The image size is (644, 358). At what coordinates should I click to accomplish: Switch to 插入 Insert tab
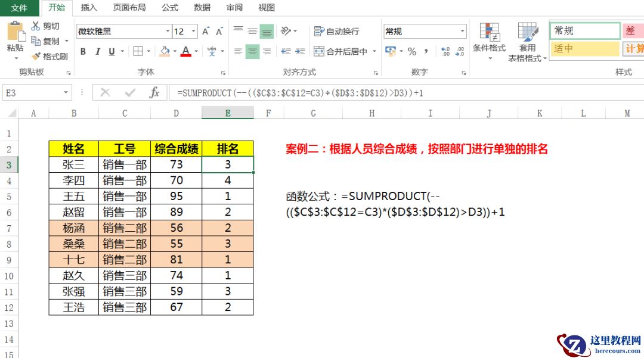coord(89,7)
